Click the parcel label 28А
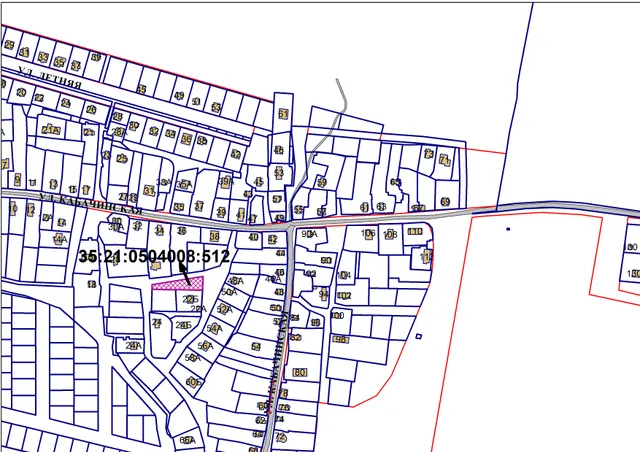 click(119, 132)
